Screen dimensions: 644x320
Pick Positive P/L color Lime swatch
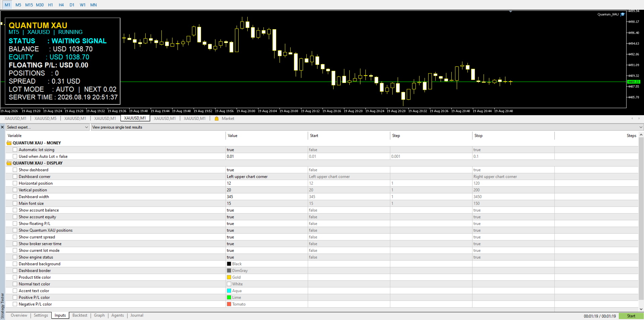(x=229, y=298)
